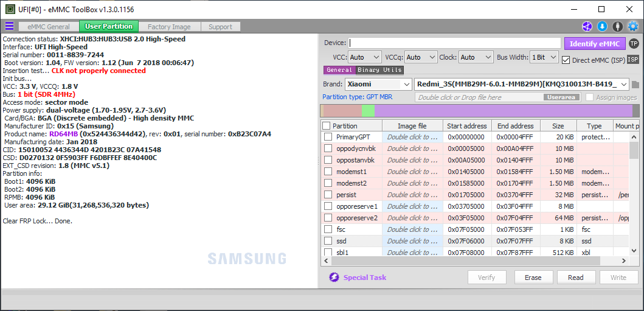The height and width of the screenshot is (311, 644).
Task: Click the modemst2 start address 0x01585000
Action: click(x=466, y=183)
